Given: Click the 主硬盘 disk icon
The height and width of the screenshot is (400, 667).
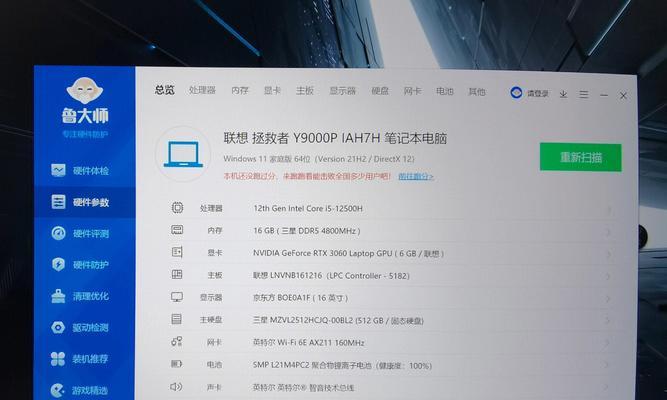Looking at the screenshot, I should coord(177,319).
